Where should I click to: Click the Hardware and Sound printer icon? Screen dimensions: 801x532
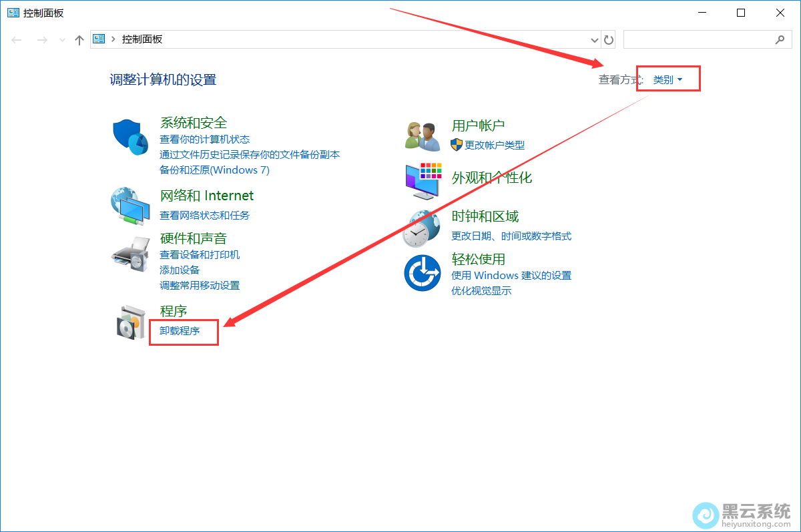pyautogui.click(x=130, y=253)
